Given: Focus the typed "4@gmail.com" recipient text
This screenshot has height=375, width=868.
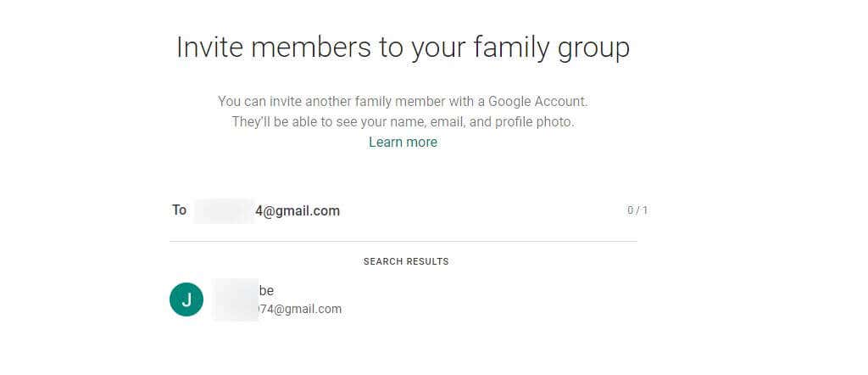Looking at the screenshot, I should coord(298,211).
